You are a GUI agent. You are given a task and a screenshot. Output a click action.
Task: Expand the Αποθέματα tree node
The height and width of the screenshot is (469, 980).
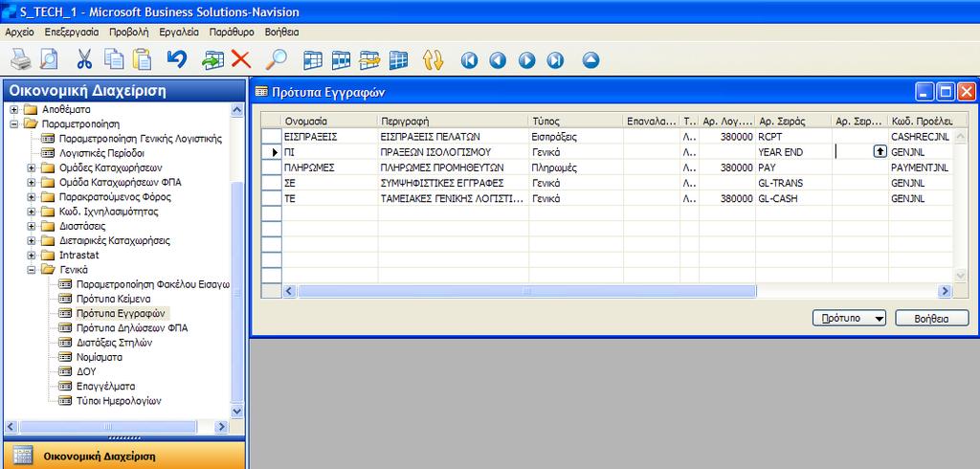(14, 109)
